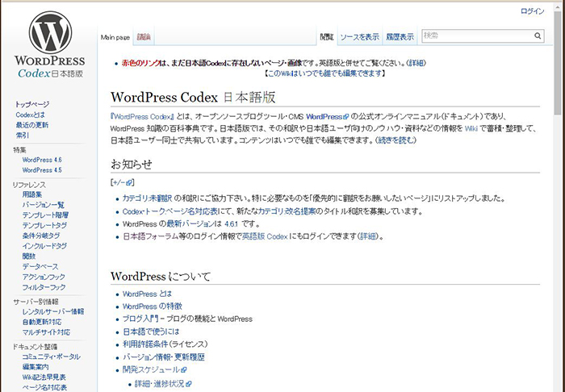The image size is (565, 392).
Task: Open 日本語フォーラム link
Action: [150, 236]
